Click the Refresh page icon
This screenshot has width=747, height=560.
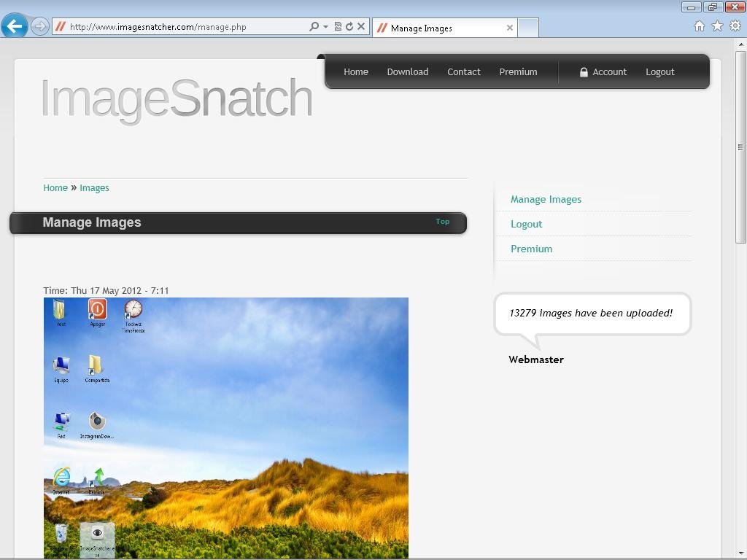[349, 27]
